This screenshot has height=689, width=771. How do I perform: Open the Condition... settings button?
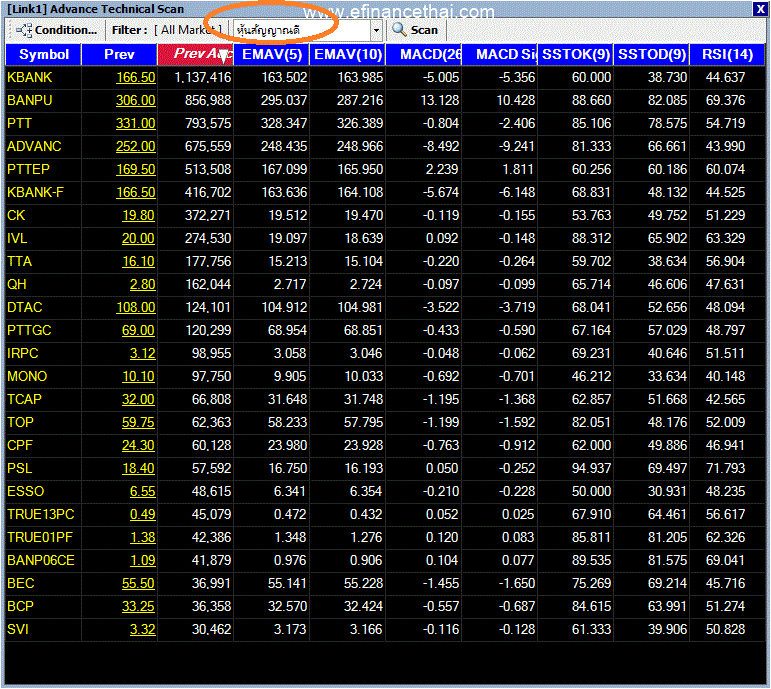[x=56, y=30]
